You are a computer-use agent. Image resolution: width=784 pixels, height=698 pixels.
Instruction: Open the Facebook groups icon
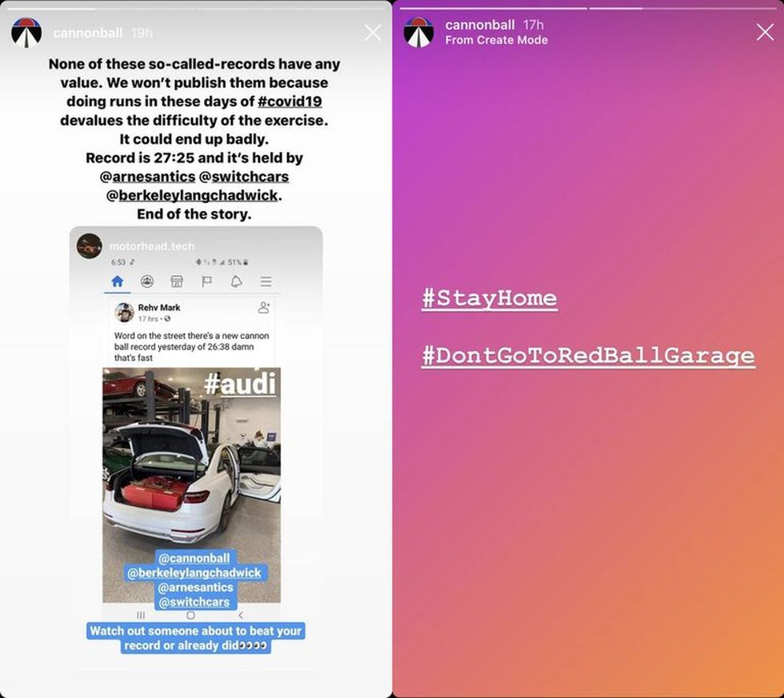(147, 281)
